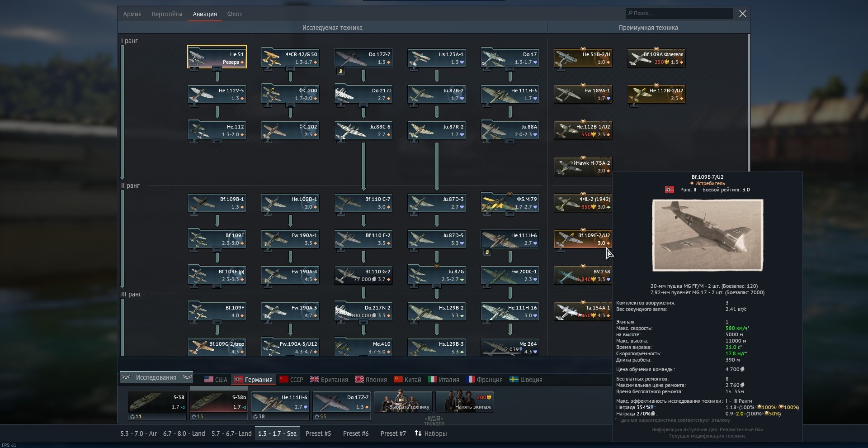Expand the Do.17 group list
This screenshot has width=868, height=448.
(510, 69)
